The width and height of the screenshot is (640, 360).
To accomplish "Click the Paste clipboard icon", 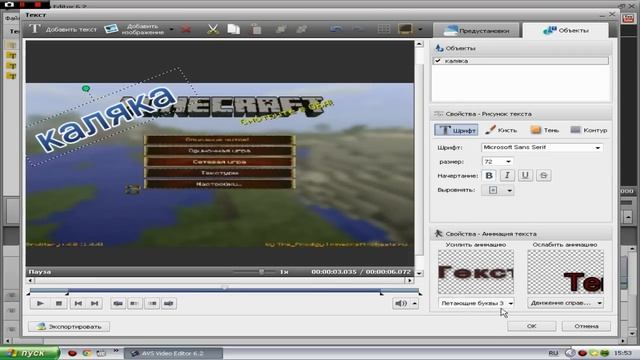I will coord(256,29).
